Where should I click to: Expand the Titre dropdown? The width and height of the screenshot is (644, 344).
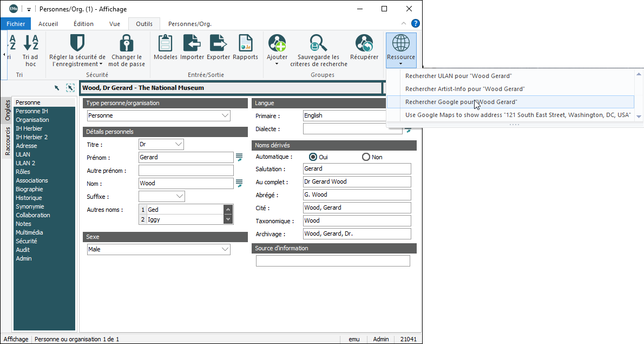(178, 145)
